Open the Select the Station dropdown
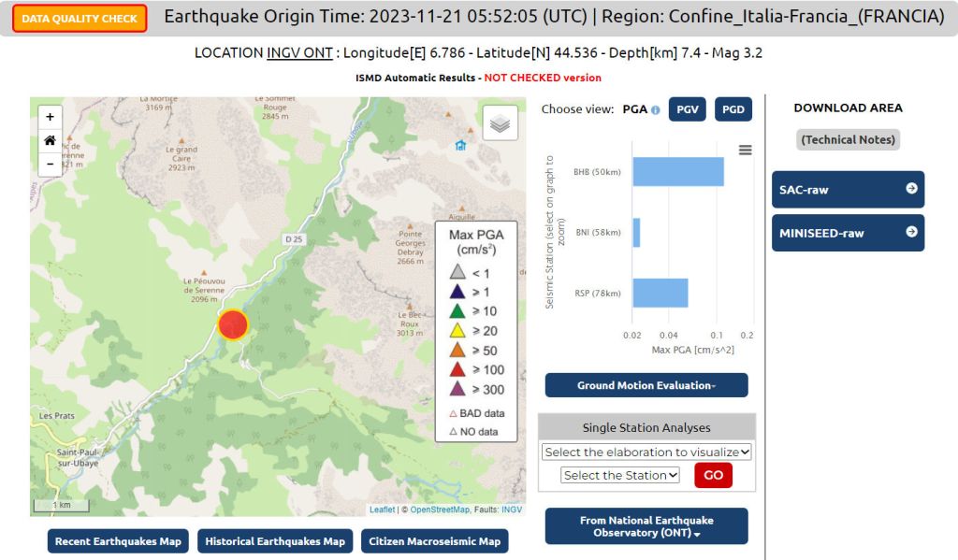The height and width of the screenshot is (560, 958). (x=620, y=475)
